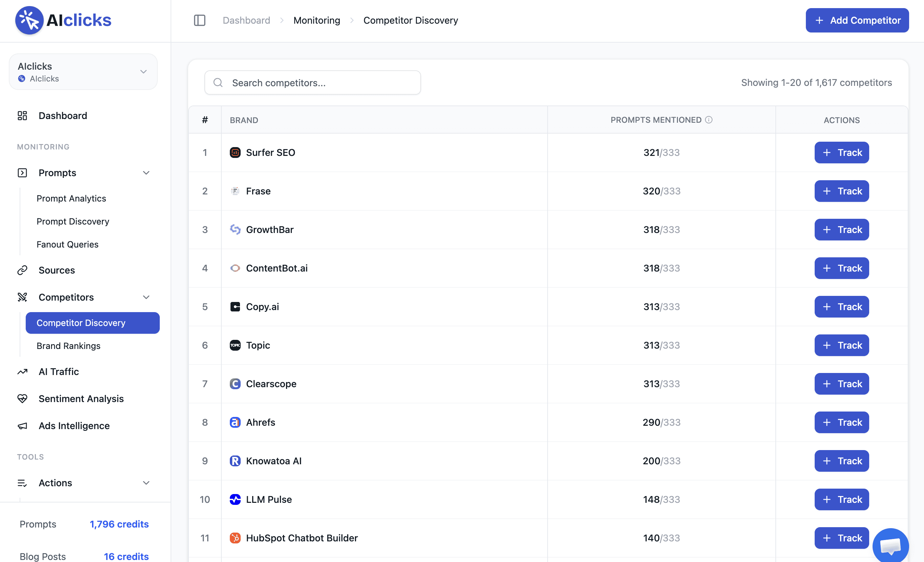Open the AIclicks workspace dropdown
The image size is (924, 562).
click(x=83, y=72)
